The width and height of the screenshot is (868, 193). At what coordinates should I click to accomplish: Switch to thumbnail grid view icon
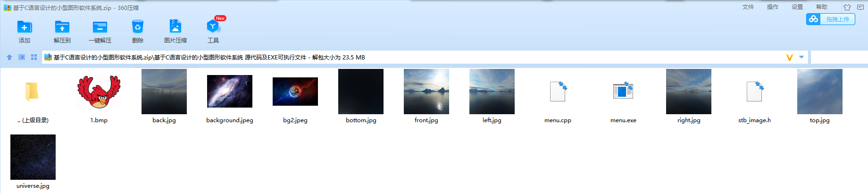[34, 57]
